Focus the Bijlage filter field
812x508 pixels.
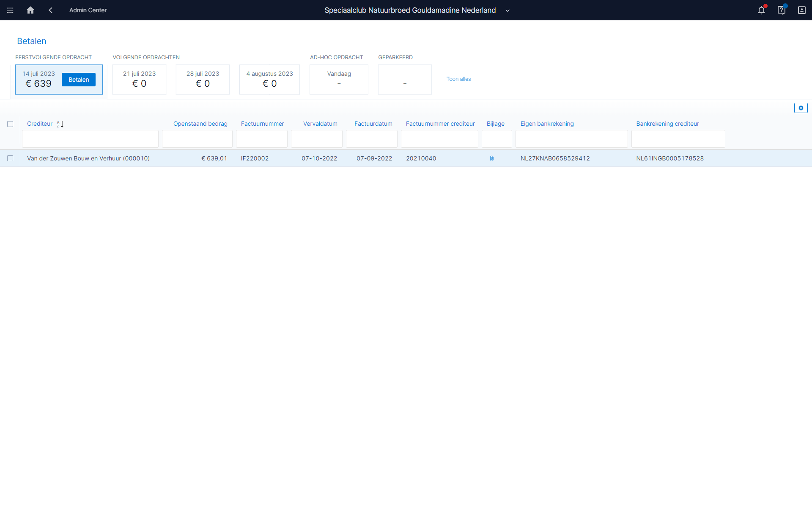497,139
